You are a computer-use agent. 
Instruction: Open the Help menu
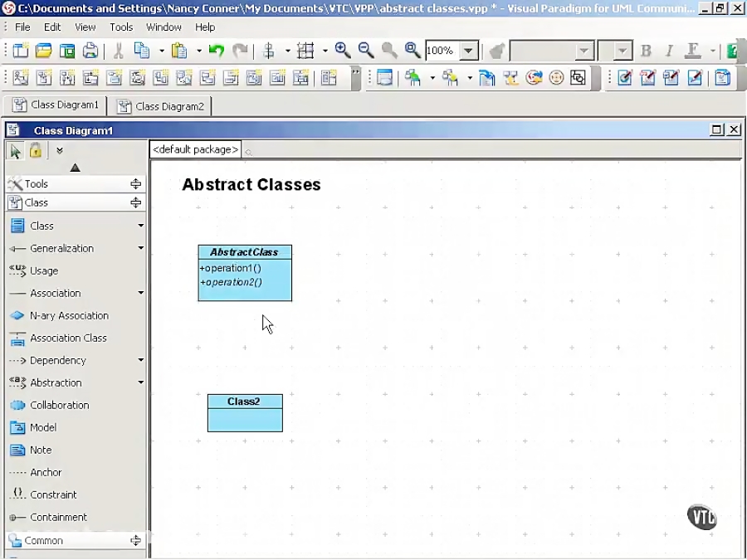(205, 27)
